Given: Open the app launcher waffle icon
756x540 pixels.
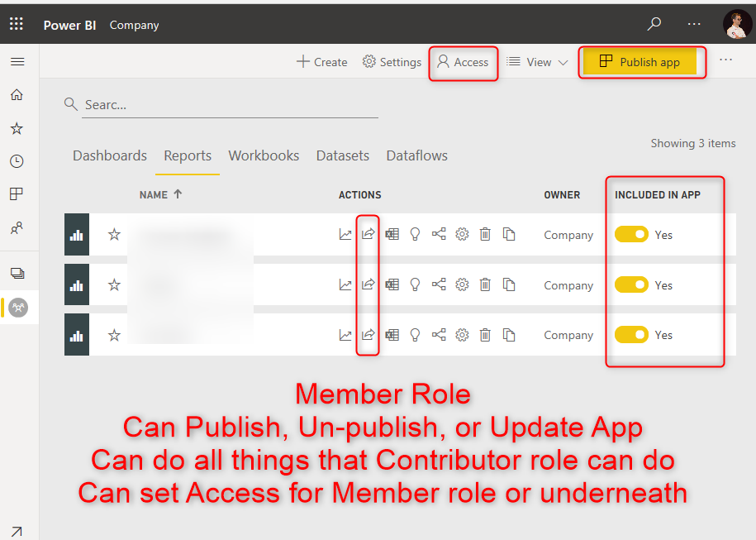Looking at the screenshot, I should pyautogui.click(x=17, y=25).
